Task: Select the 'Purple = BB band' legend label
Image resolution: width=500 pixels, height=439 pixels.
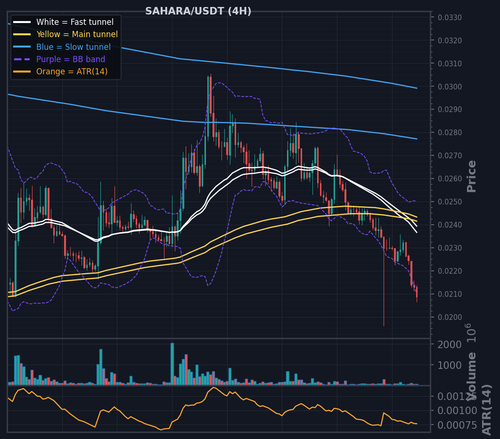Action: pyautogui.click(x=71, y=59)
